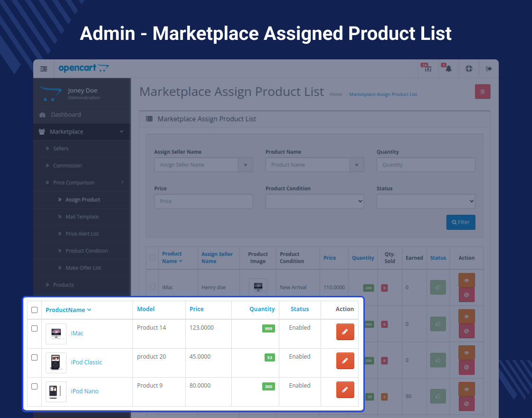Tick the checkbox in Henry doe iMac row
Viewport: 532px width, 418px height.
152,287
